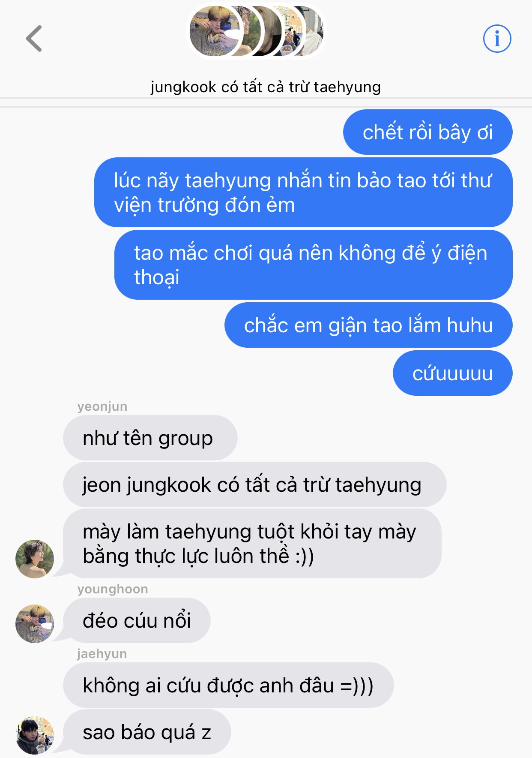Tap the sender name yeonjun
The image size is (532, 758).
[102, 406]
